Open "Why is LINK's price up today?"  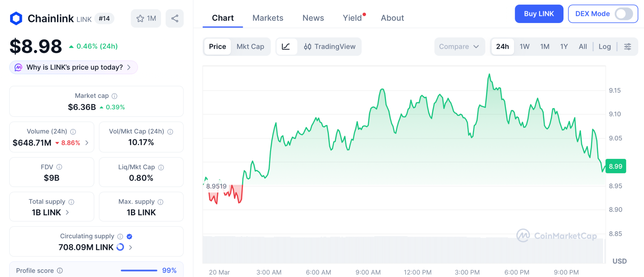(x=74, y=67)
